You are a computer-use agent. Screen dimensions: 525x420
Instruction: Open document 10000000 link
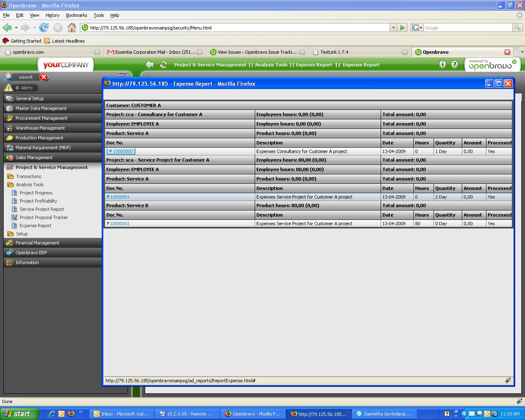pos(122,151)
